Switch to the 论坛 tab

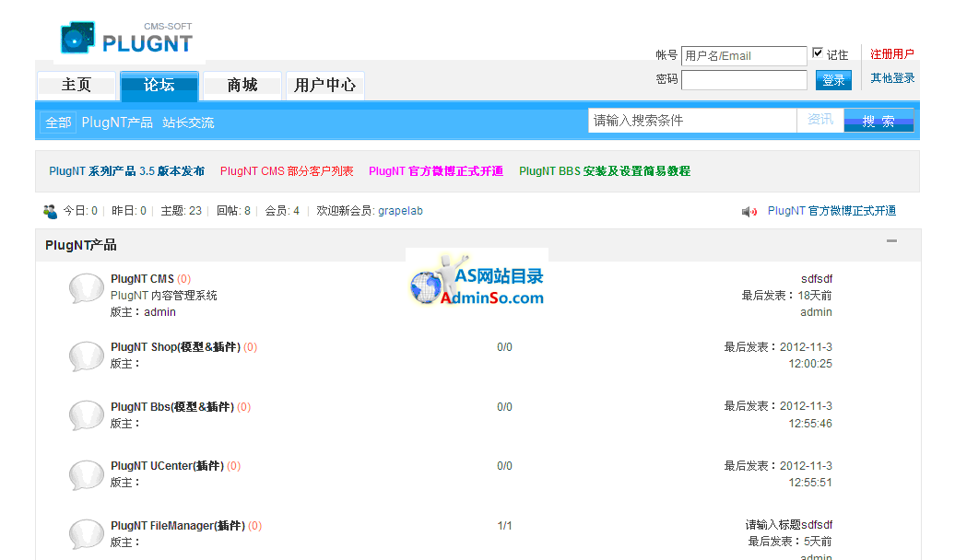click(159, 86)
